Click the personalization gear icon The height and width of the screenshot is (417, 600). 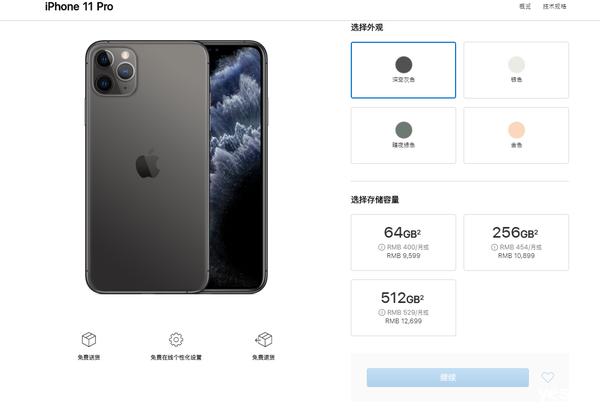point(176,339)
